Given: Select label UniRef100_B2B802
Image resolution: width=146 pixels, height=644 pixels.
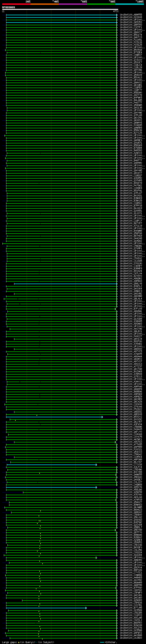Looking at the screenshot, I should [131, 537].
